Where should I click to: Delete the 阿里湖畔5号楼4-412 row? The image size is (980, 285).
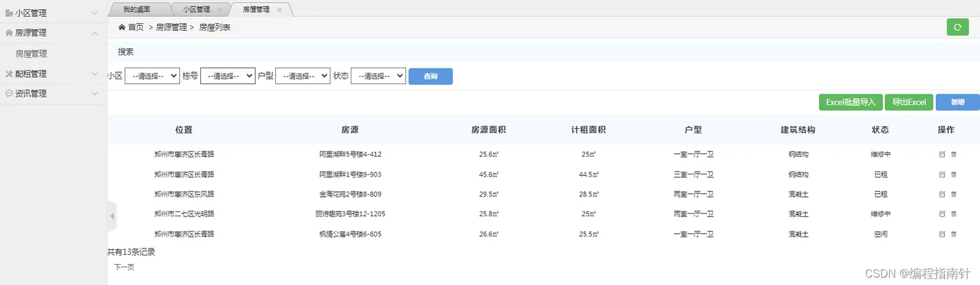953,154
